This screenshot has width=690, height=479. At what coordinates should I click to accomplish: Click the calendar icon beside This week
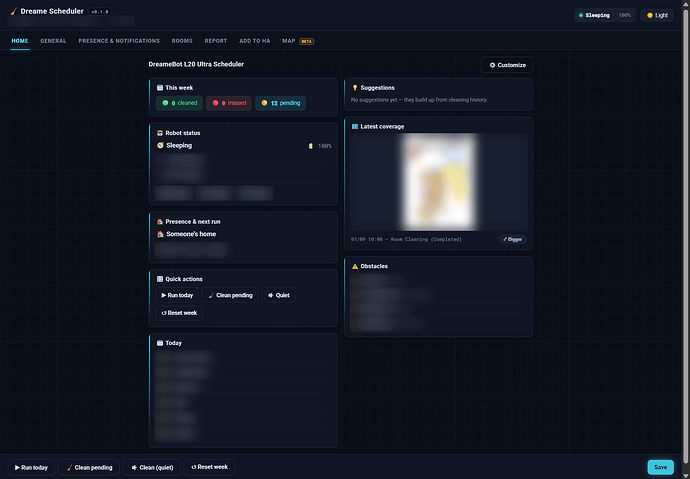coord(160,88)
